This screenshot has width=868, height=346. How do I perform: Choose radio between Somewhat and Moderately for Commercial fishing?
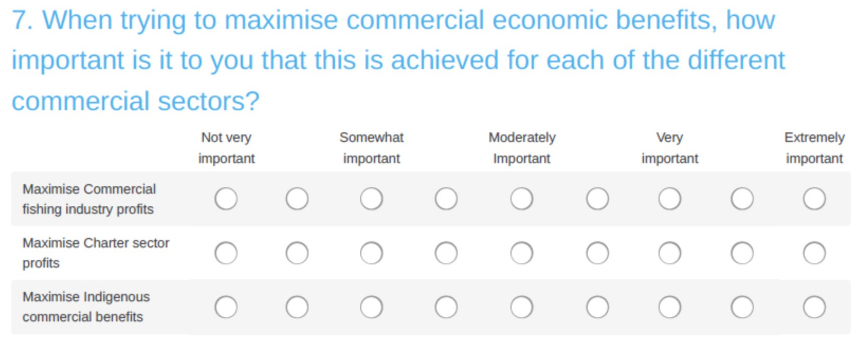click(x=446, y=198)
